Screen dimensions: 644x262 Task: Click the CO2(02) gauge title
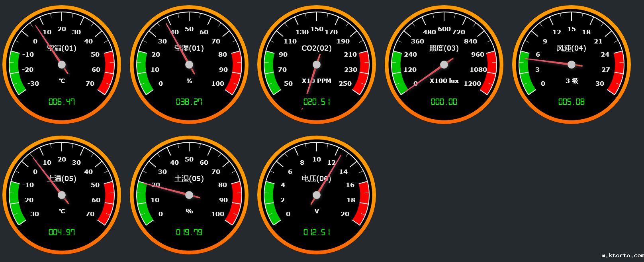pyautogui.click(x=317, y=48)
